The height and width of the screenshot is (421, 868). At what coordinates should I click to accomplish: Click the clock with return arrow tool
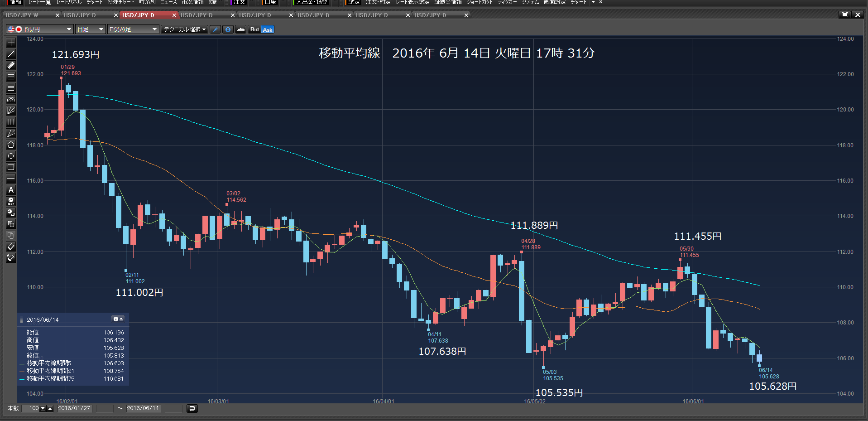tap(11, 213)
